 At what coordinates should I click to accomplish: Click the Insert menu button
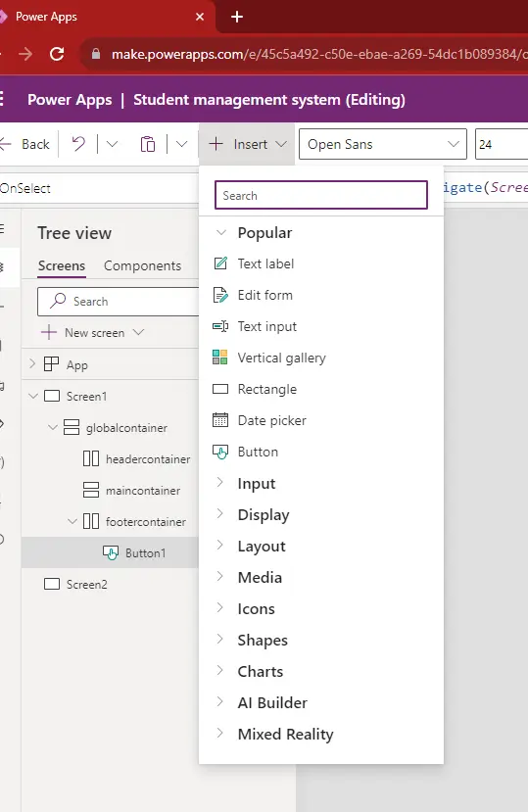pos(247,144)
